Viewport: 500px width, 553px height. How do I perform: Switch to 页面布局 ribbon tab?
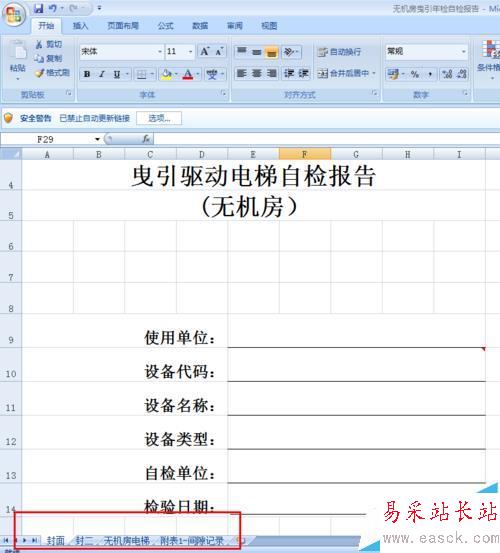[123, 26]
